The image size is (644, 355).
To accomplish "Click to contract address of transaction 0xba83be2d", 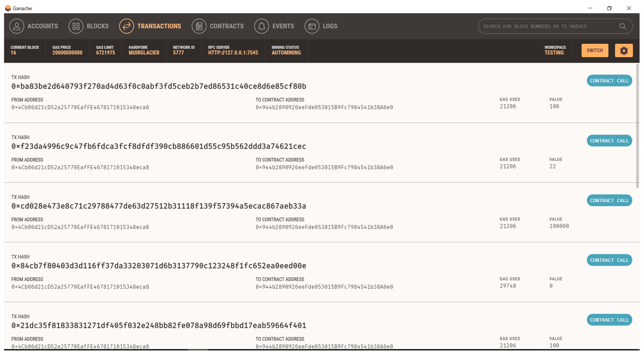I will 324,107.
